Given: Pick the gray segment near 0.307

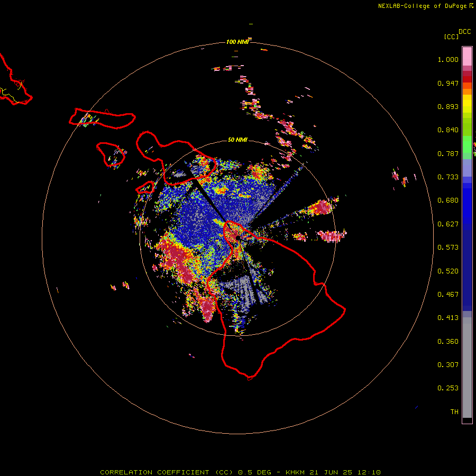Looking at the screenshot, I should click(467, 368).
